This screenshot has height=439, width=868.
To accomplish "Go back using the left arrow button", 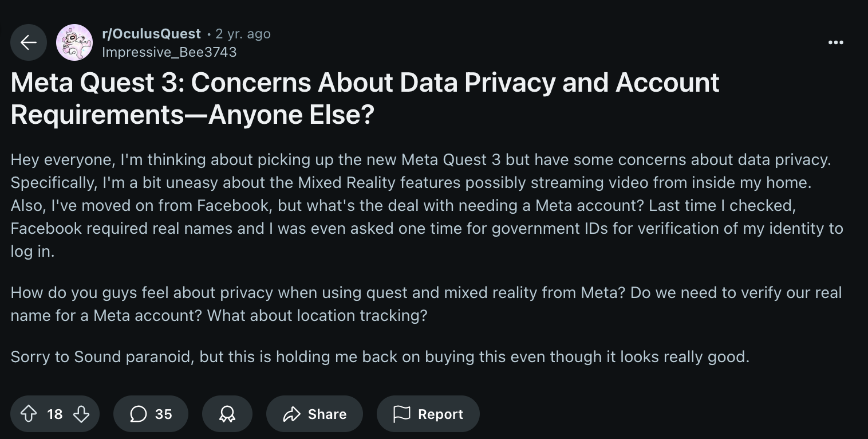I will point(28,42).
